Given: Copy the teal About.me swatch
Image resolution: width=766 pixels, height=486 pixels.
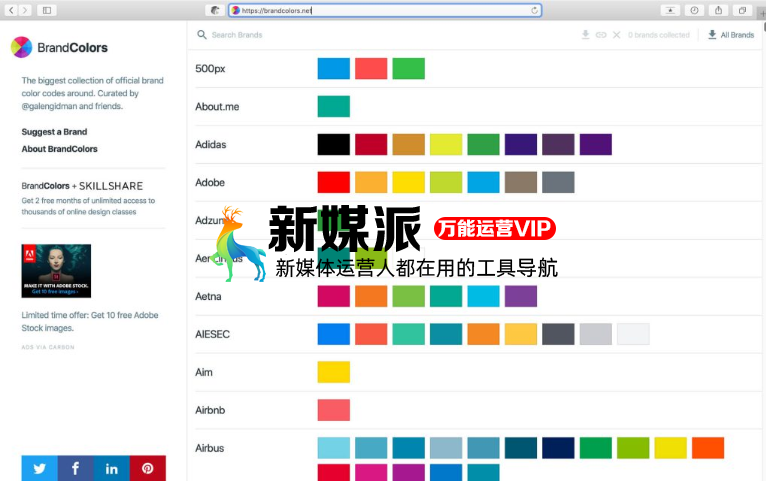Looking at the screenshot, I should point(334,106).
